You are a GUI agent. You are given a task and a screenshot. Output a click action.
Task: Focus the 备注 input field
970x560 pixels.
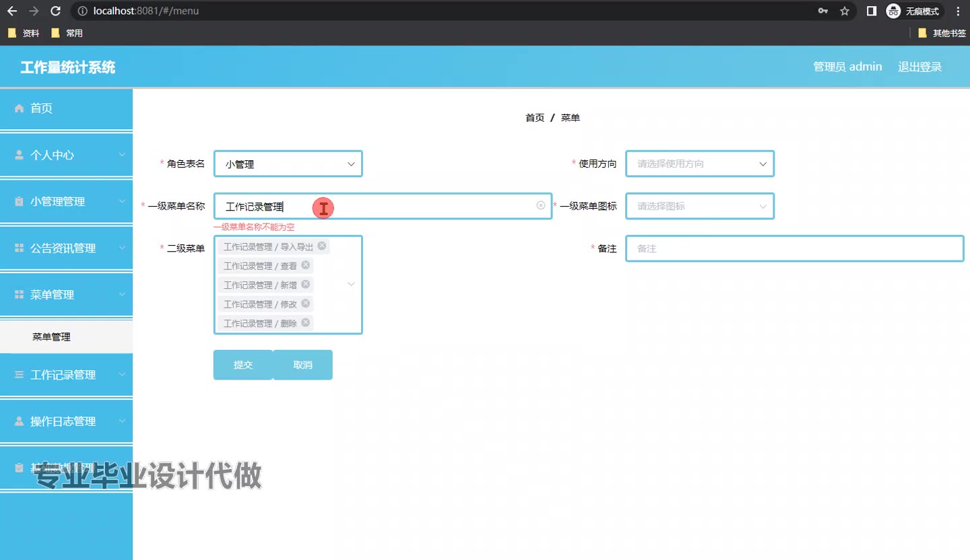coord(795,248)
